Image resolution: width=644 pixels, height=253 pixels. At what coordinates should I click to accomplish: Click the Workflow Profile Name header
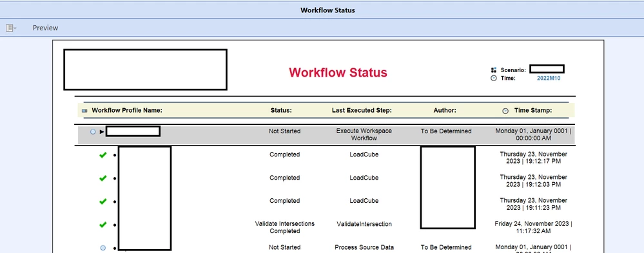pos(127,110)
